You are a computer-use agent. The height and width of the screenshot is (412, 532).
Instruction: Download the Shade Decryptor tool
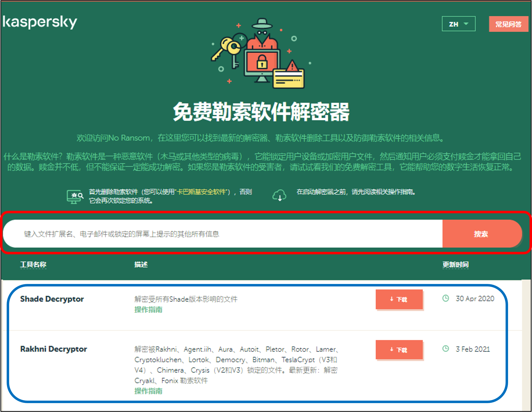click(399, 299)
